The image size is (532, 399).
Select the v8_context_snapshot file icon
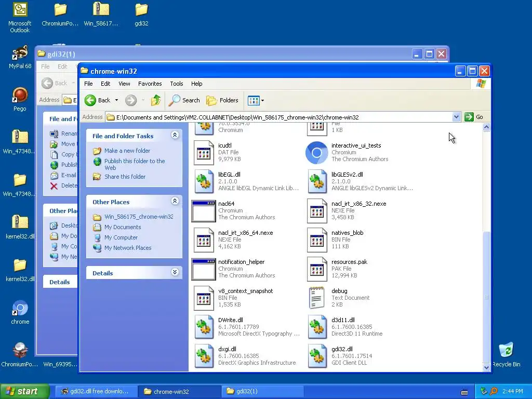point(204,298)
